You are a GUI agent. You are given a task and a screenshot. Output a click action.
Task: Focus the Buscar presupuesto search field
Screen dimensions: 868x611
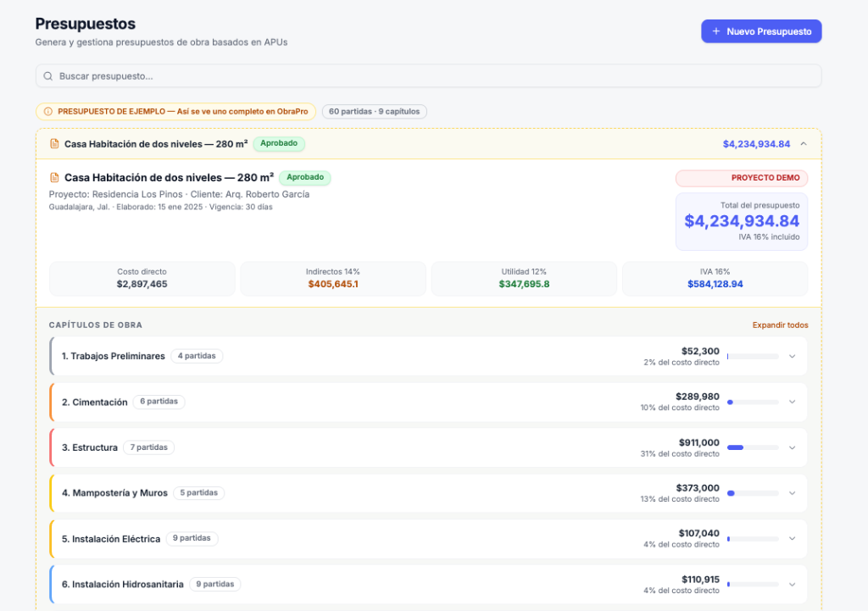click(428, 75)
